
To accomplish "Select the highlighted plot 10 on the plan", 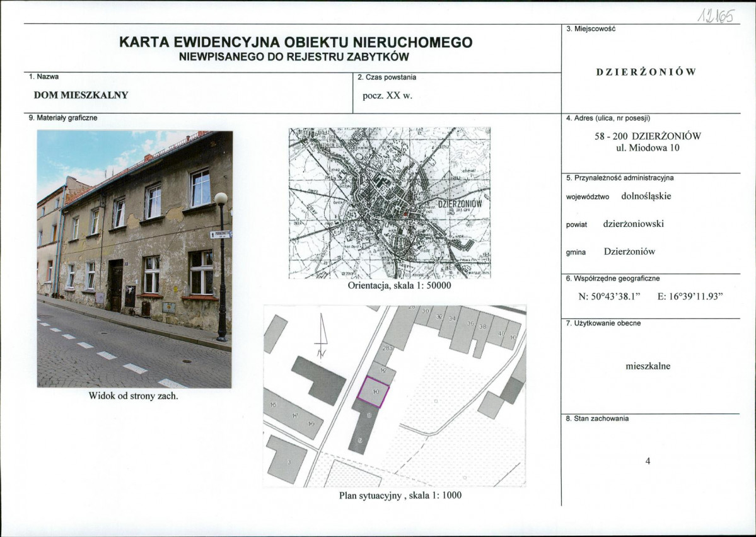I will [376, 392].
